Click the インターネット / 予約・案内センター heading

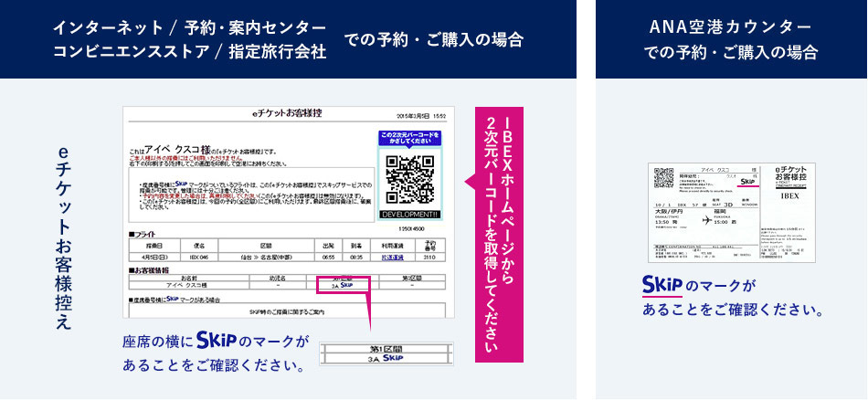pos(189,27)
